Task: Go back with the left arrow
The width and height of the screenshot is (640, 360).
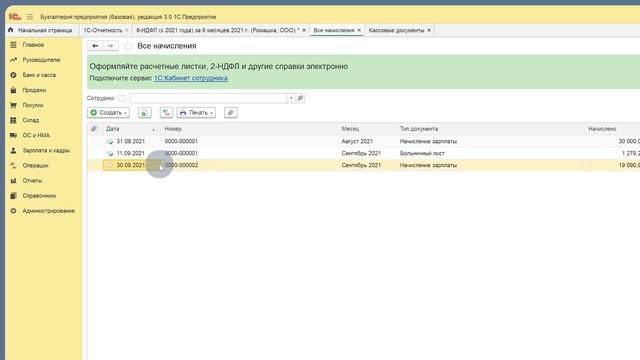Action: tap(95, 46)
